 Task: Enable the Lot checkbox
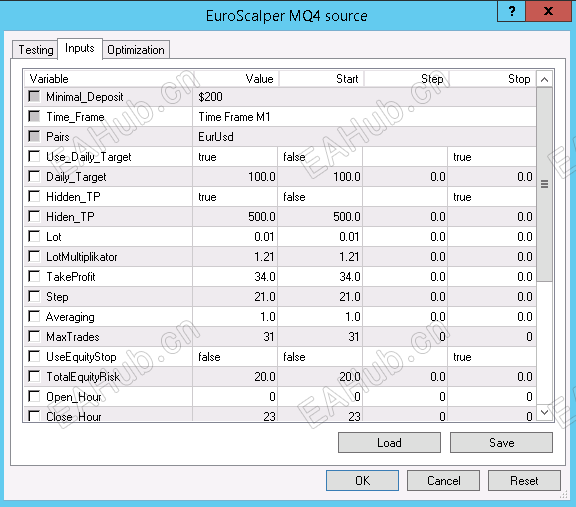34,236
